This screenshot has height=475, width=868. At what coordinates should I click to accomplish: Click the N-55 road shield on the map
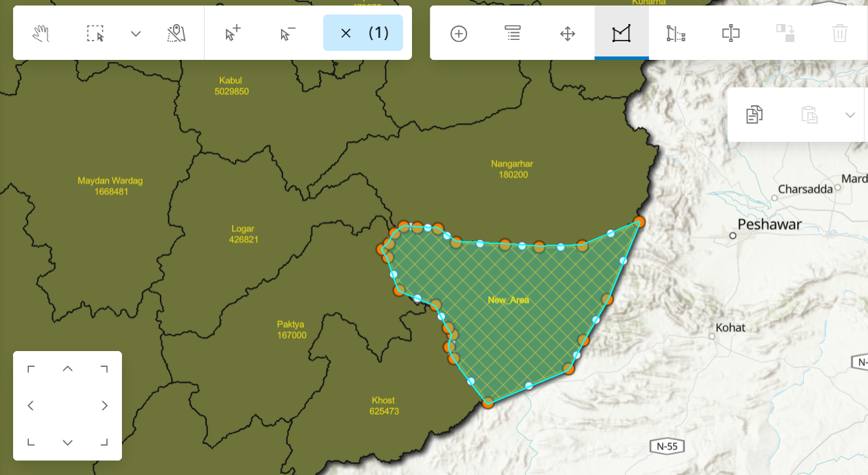(x=666, y=445)
